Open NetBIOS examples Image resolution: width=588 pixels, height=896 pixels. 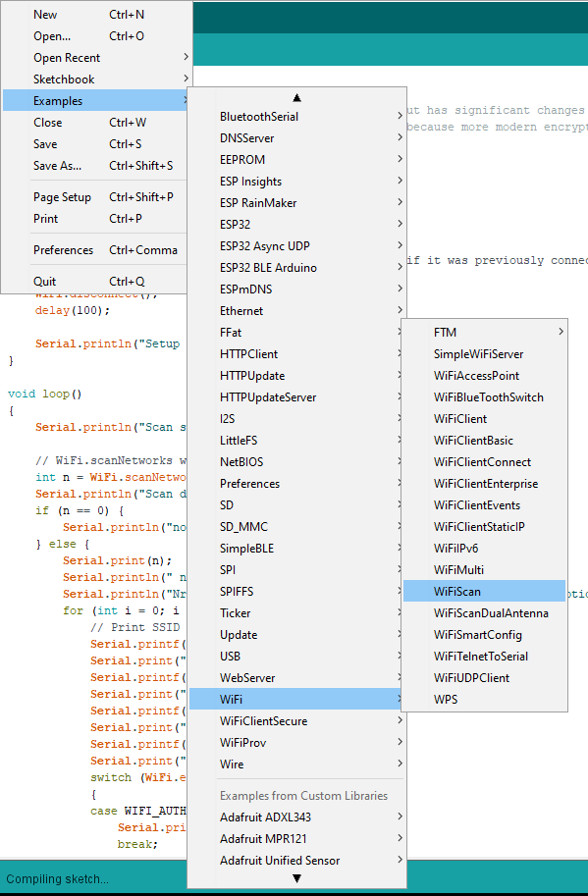tap(296, 461)
